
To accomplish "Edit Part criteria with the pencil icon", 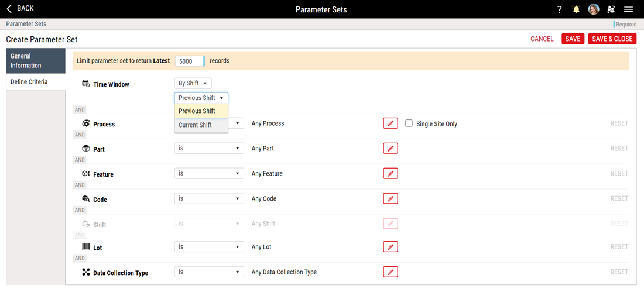I will (x=390, y=148).
